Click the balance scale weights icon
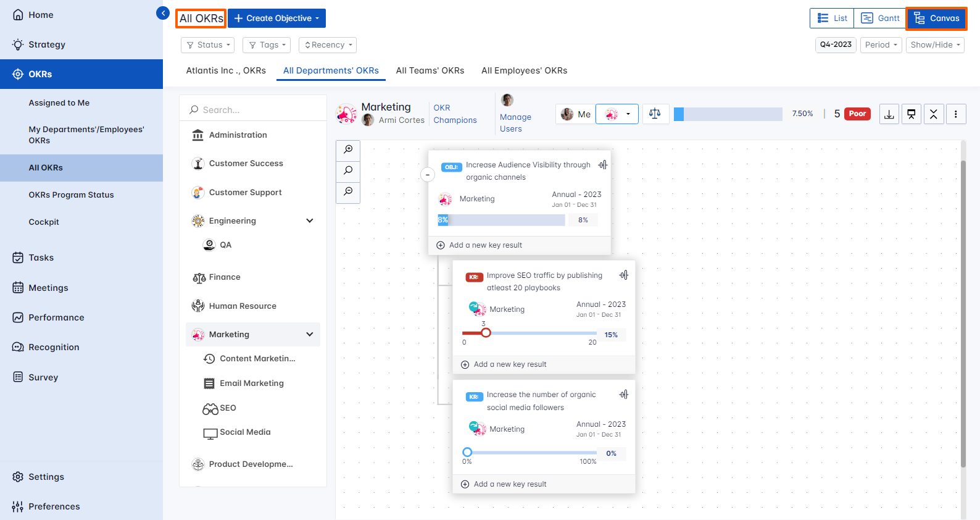Viewport: 980px width, 520px height. click(x=655, y=114)
